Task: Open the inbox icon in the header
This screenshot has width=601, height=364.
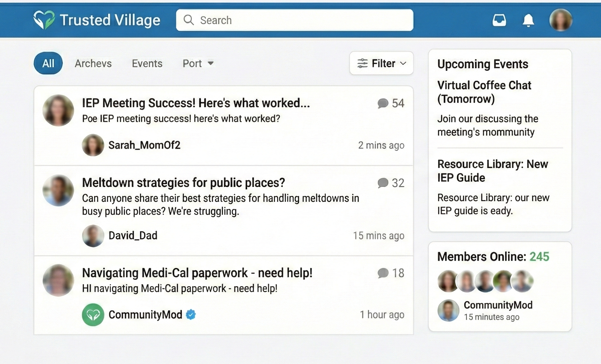Action: click(x=500, y=20)
